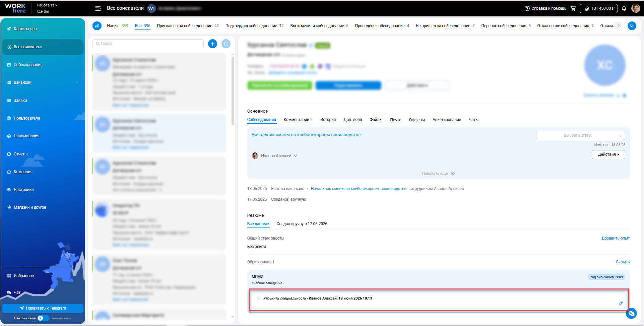Open the support chat bubble icon
644x326 pixels.
[631, 313]
